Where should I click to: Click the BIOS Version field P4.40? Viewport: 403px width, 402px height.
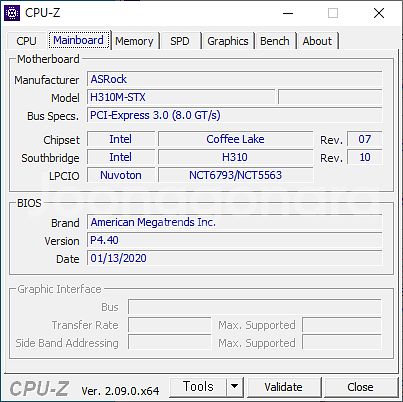coord(235,240)
